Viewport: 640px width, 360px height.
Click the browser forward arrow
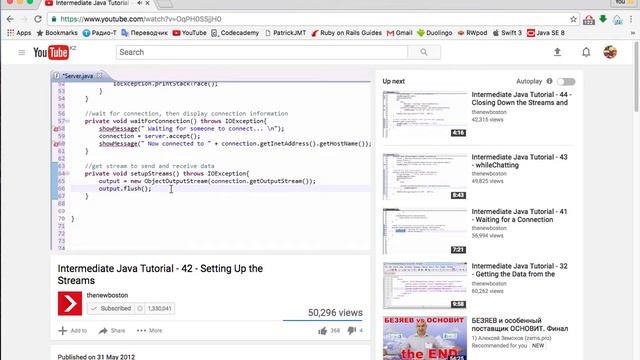click(24, 19)
